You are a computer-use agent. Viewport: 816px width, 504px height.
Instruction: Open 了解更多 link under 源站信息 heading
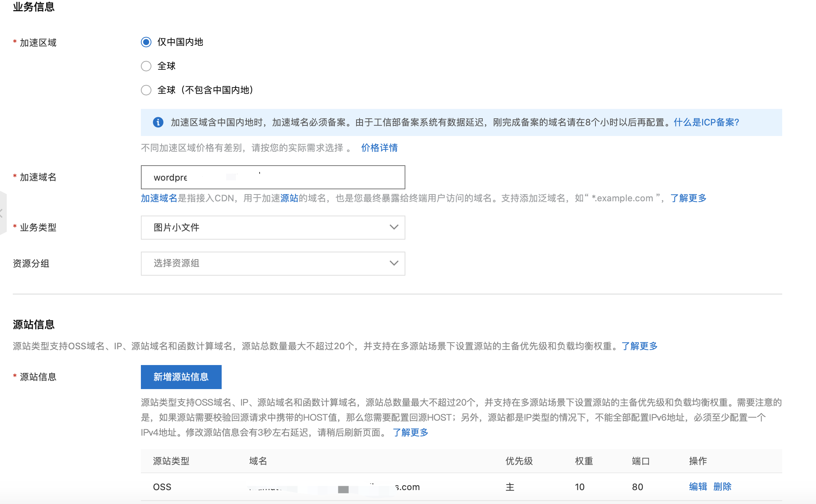point(639,346)
